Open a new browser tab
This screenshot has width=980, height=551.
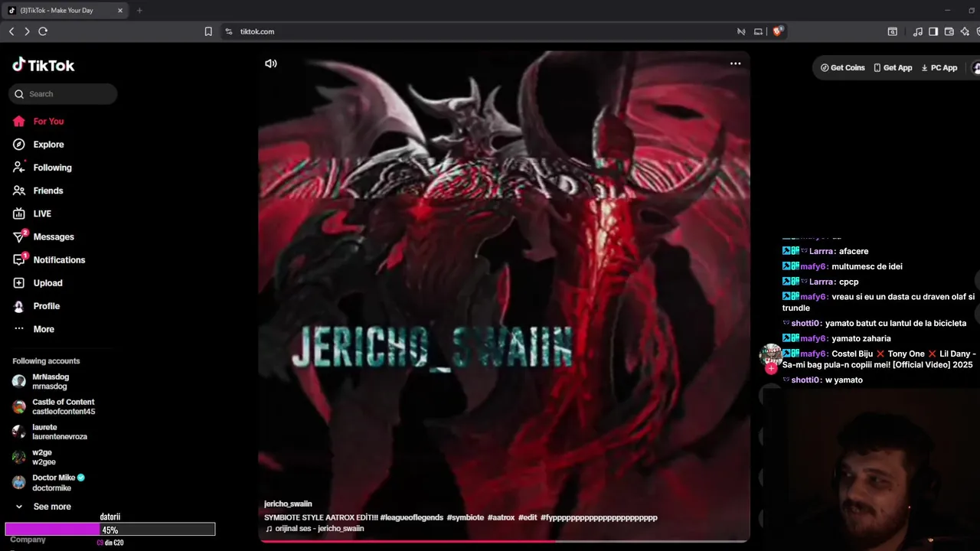click(x=139, y=11)
